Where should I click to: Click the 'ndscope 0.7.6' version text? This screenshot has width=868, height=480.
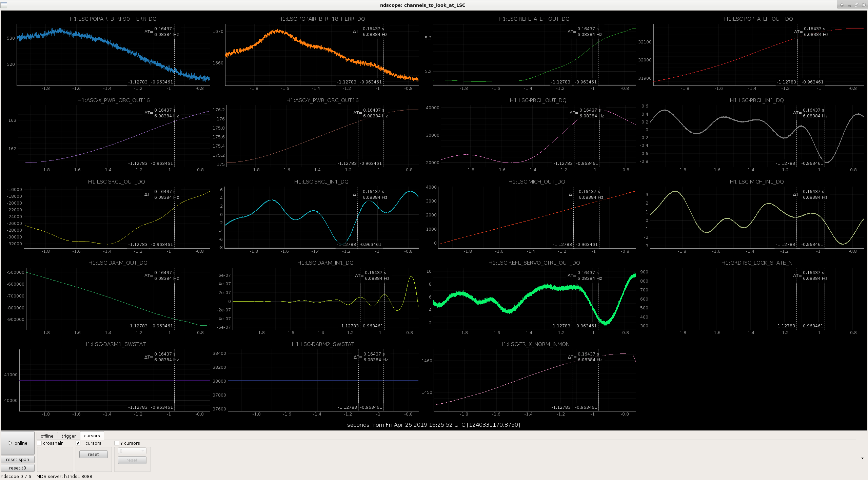16,476
